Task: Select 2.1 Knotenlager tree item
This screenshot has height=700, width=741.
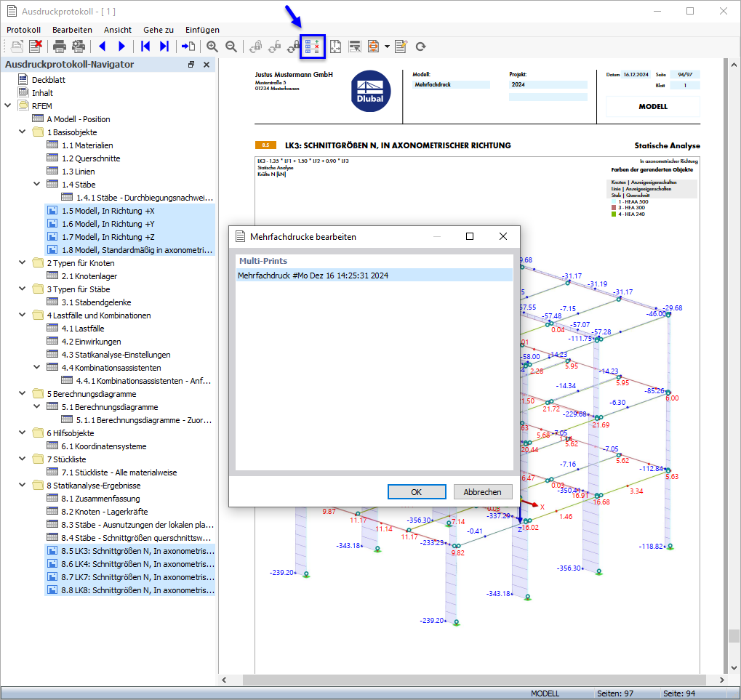Action: pos(89,275)
